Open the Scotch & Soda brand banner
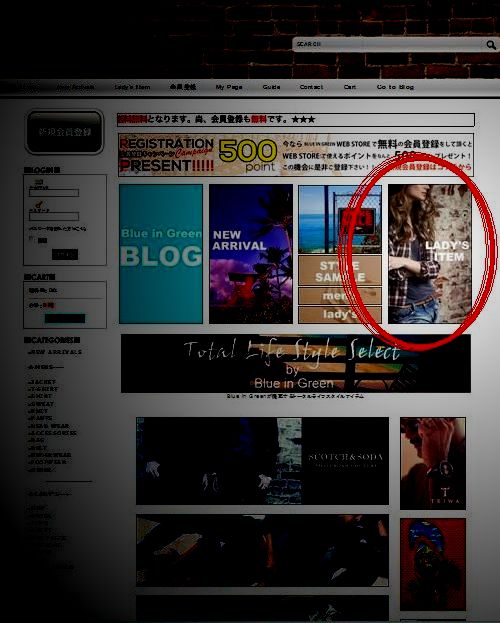Viewport: 500px width, 623px height. tap(262, 461)
